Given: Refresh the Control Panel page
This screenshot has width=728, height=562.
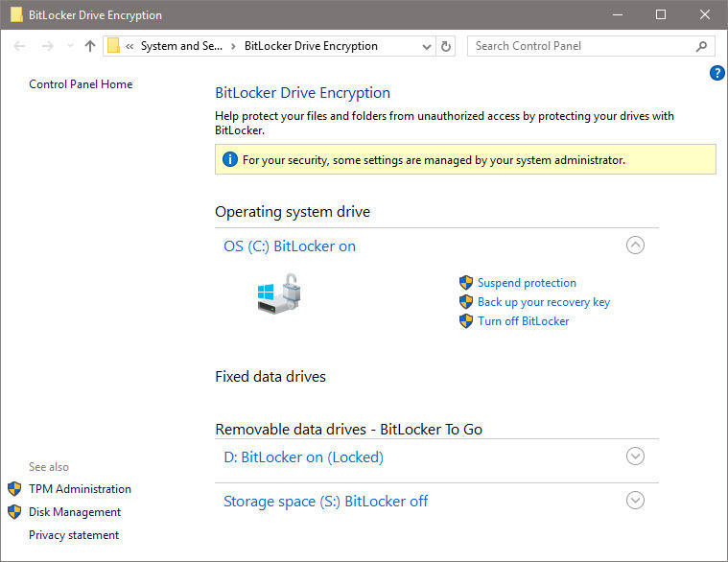Looking at the screenshot, I should 446,46.
